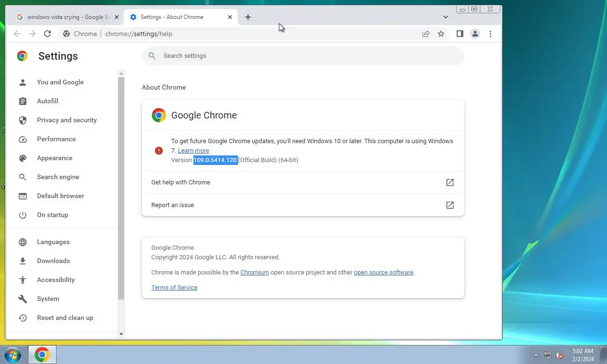This screenshot has height=364, width=607.
Task: Click the Copyright 2024 Google LLC text
Action: tap(215, 257)
